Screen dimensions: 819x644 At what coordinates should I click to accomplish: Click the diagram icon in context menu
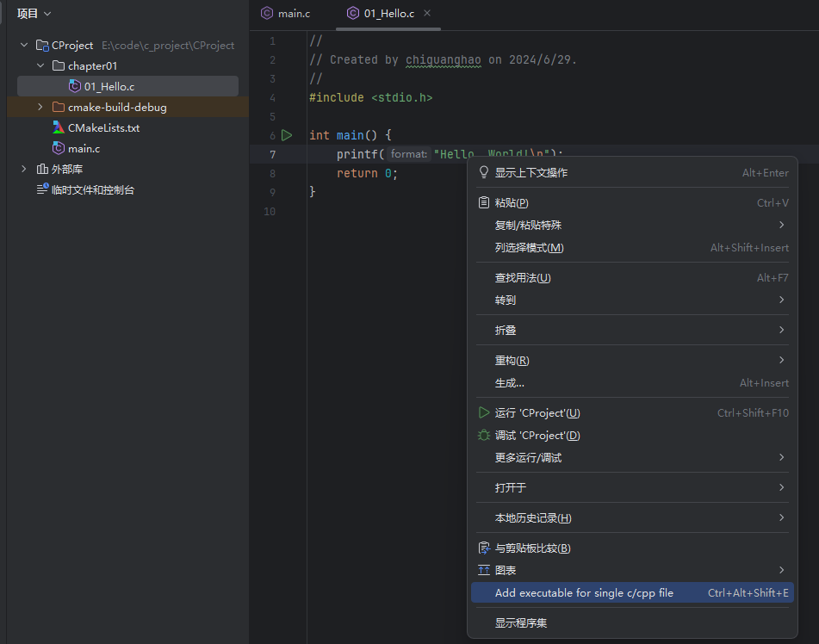pos(483,571)
